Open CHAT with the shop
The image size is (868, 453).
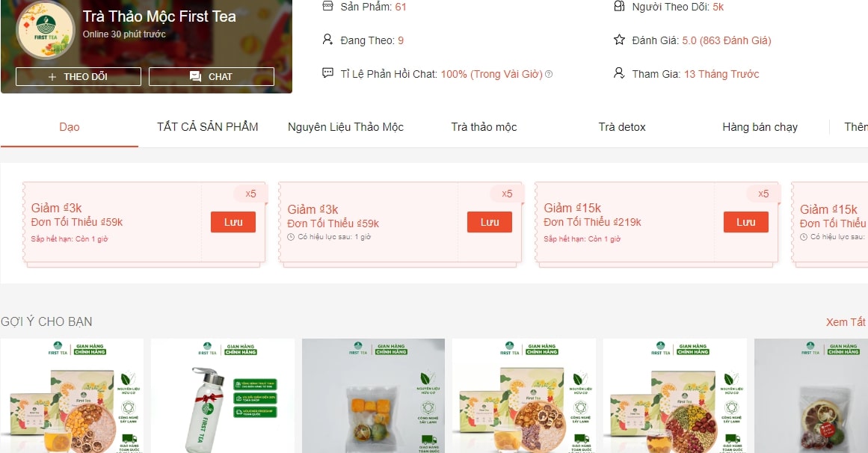coord(212,76)
